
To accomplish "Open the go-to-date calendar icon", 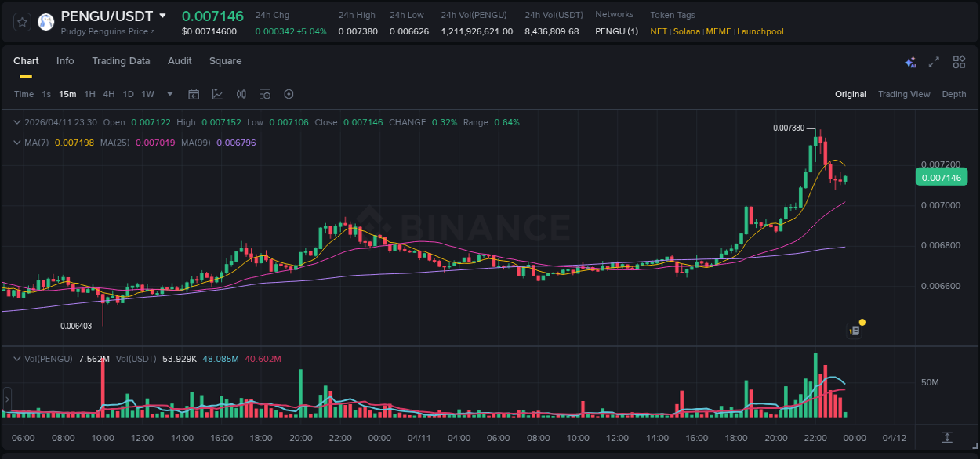I will [x=194, y=94].
